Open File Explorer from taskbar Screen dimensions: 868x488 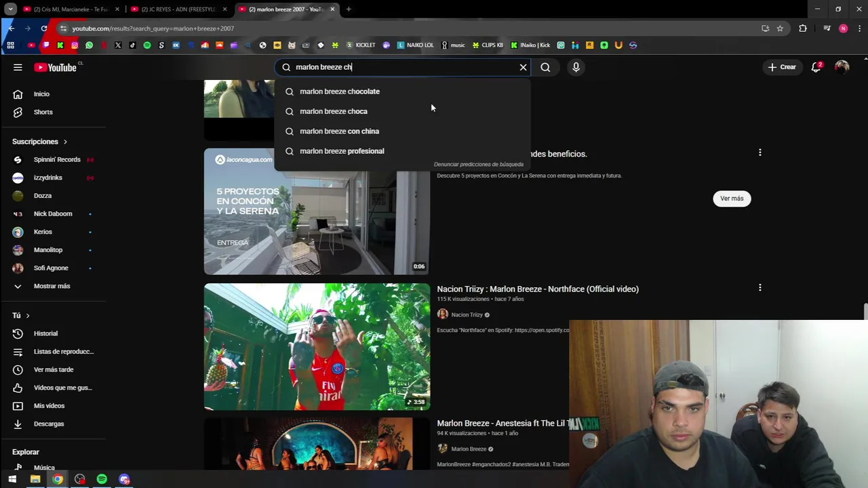pos(35,479)
